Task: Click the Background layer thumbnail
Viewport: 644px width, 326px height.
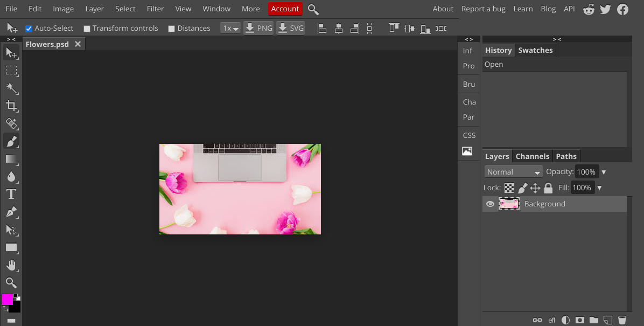Action: click(x=509, y=204)
